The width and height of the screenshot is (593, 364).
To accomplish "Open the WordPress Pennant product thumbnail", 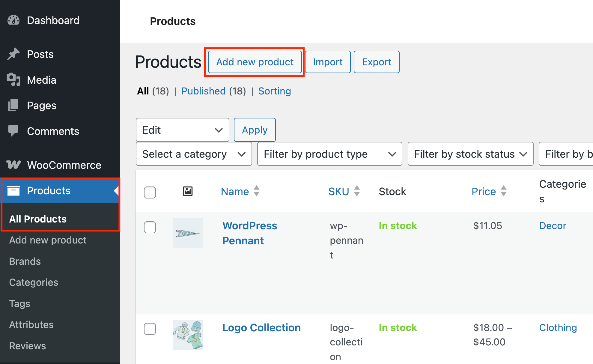I will pos(188,233).
